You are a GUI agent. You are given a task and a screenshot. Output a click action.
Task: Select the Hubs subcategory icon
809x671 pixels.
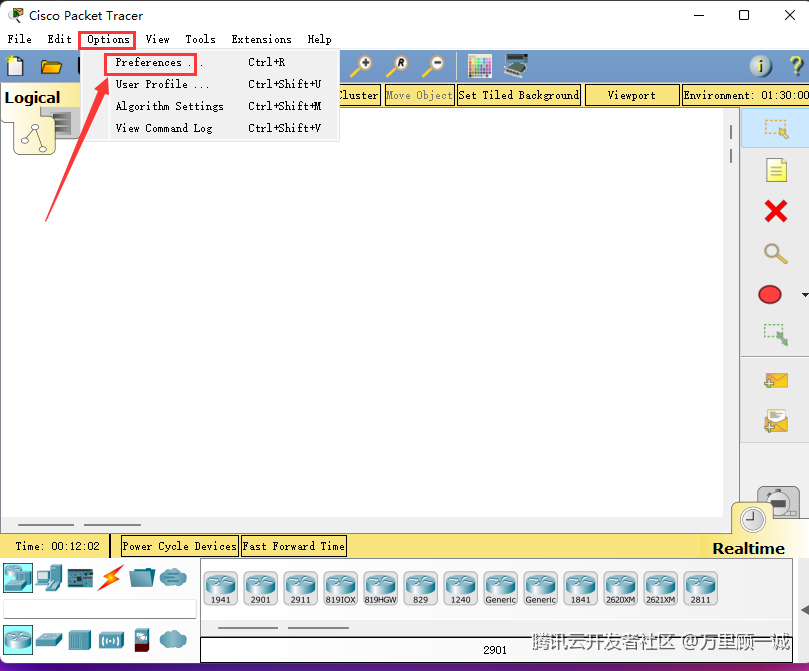click(80, 640)
